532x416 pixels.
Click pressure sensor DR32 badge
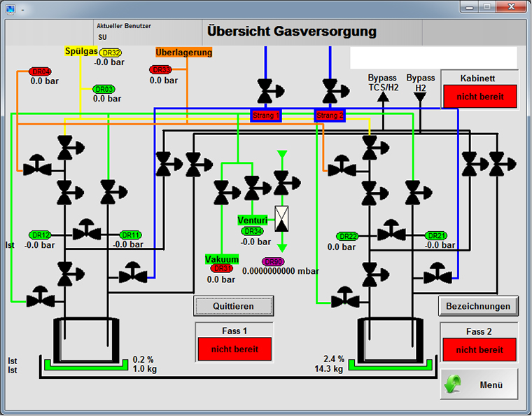point(111,53)
